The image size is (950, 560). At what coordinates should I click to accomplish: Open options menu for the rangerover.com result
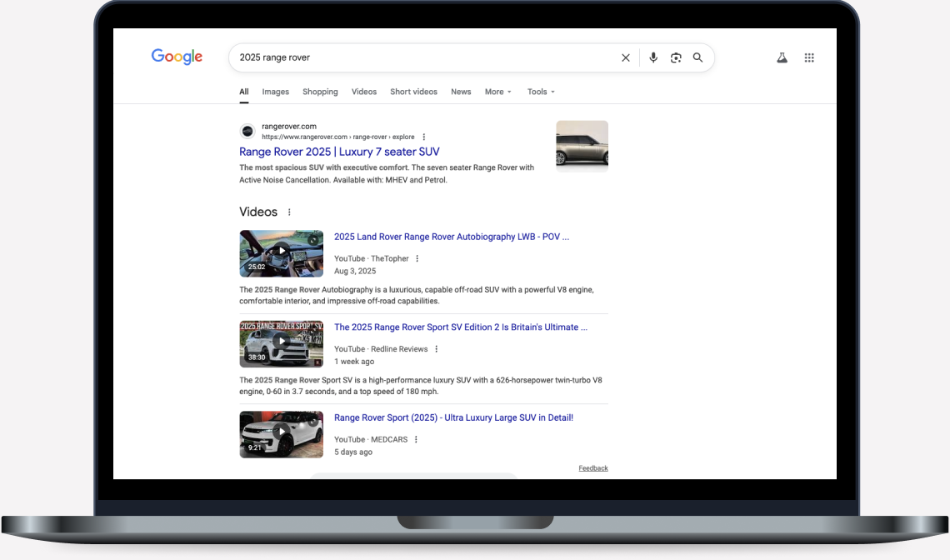pyautogui.click(x=423, y=137)
